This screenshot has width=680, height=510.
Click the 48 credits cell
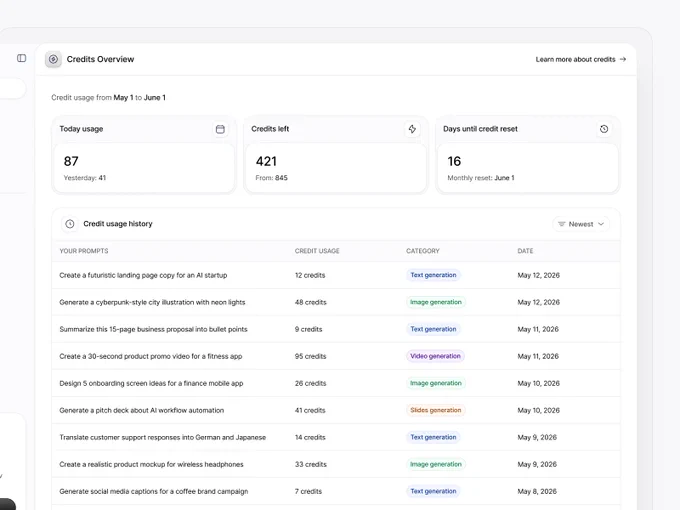click(x=311, y=302)
